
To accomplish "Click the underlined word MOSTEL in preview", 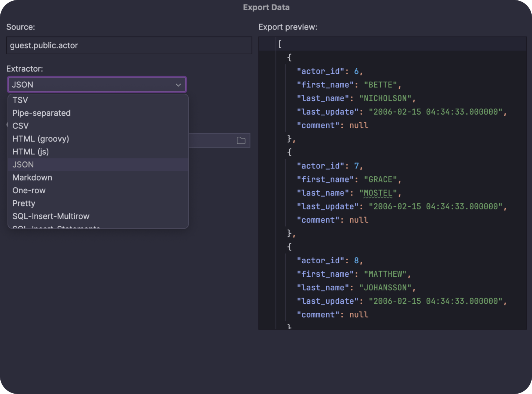I will click(378, 193).
